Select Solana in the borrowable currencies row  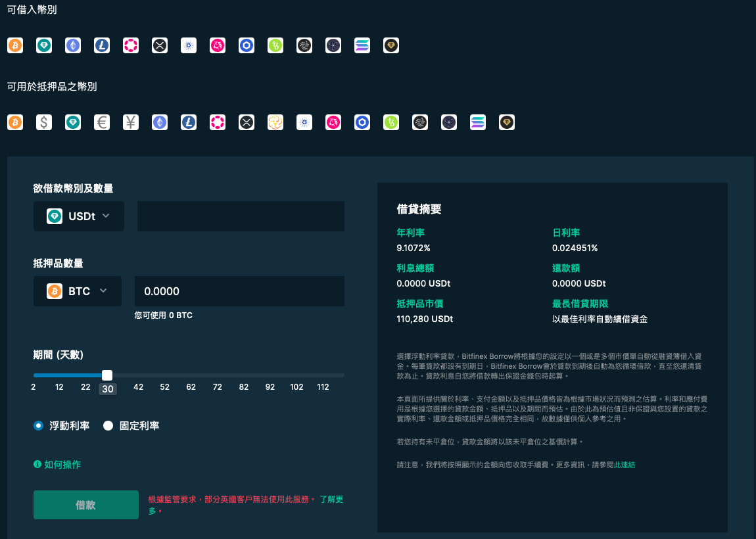tap(362, 45)
